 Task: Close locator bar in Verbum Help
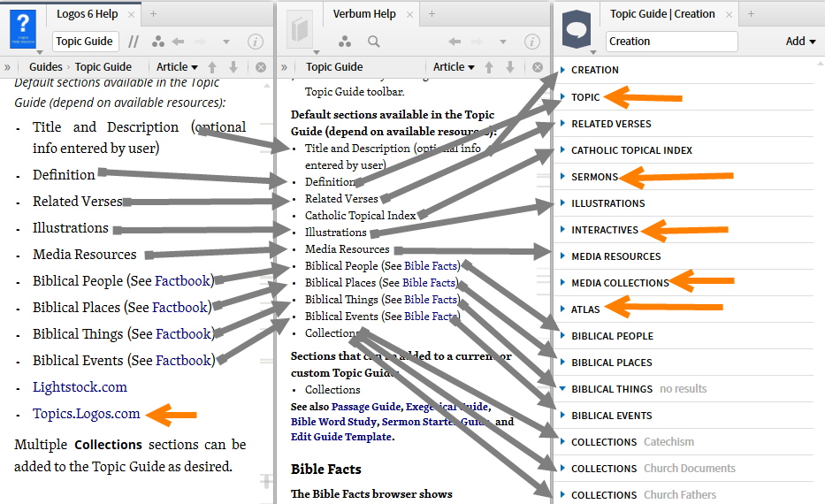538,67
